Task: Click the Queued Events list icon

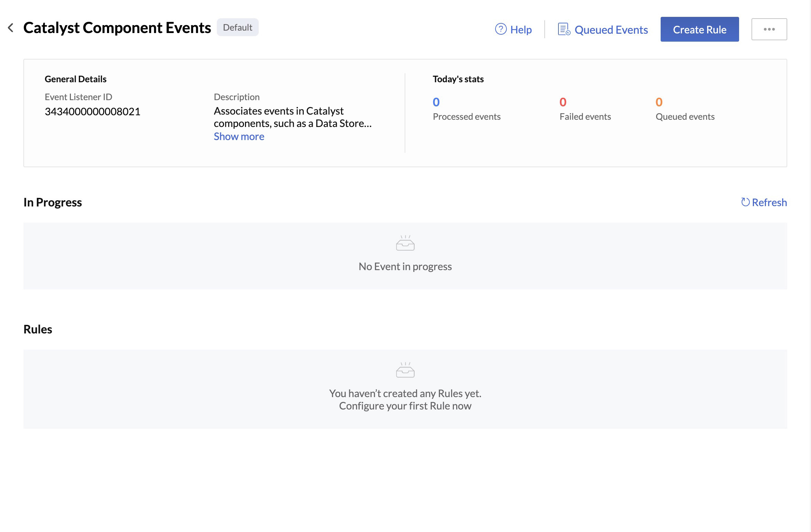Action: click(x=564, y=29)
